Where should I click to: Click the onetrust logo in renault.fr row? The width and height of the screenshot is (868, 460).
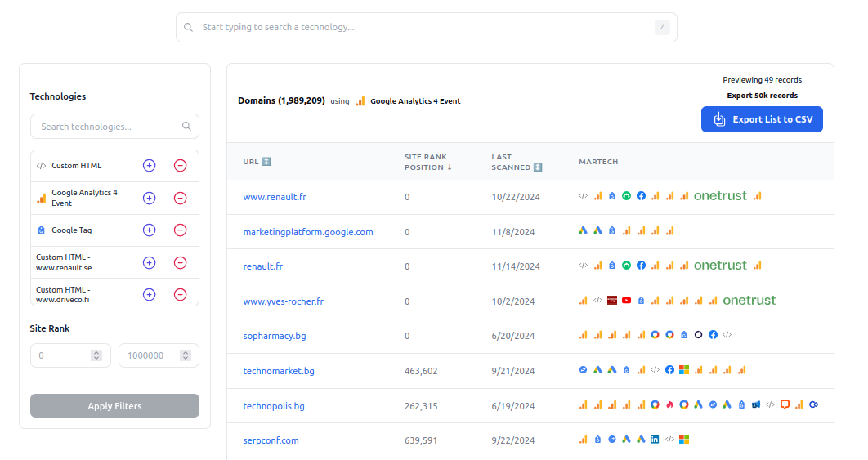point(720,266)
